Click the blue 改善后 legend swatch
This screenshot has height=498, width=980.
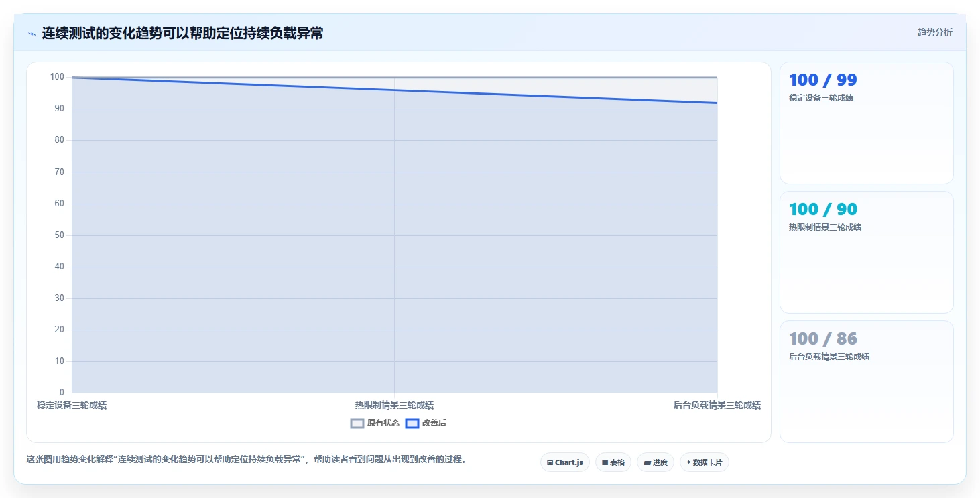click(412, 423)
